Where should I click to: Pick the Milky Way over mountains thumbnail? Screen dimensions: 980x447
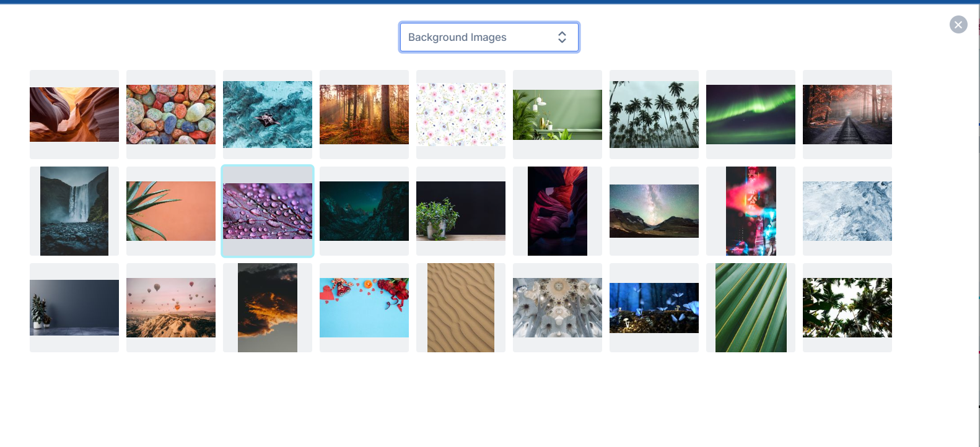click(654, 211)
